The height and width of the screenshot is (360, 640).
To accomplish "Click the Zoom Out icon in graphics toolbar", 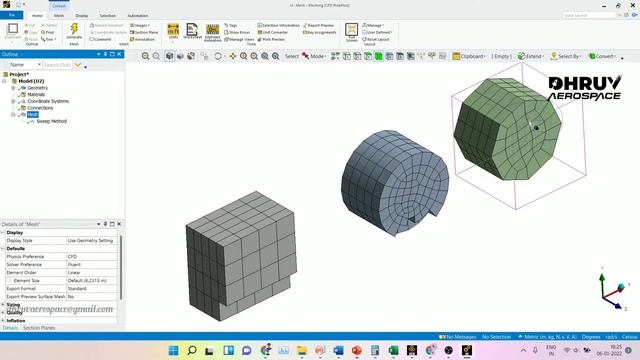I will [x=254, y=56].
